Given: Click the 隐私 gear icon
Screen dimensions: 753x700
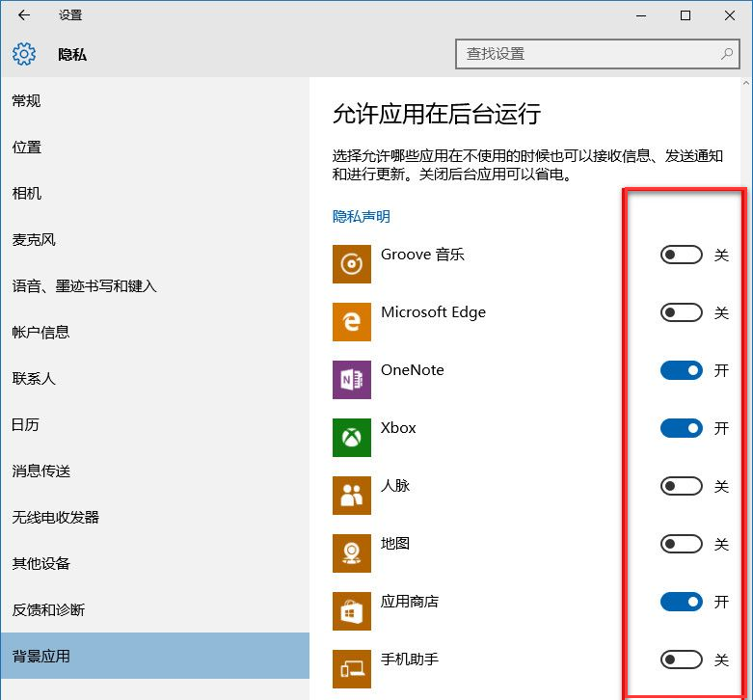Looking at the screenshot, I should [24, 54].
